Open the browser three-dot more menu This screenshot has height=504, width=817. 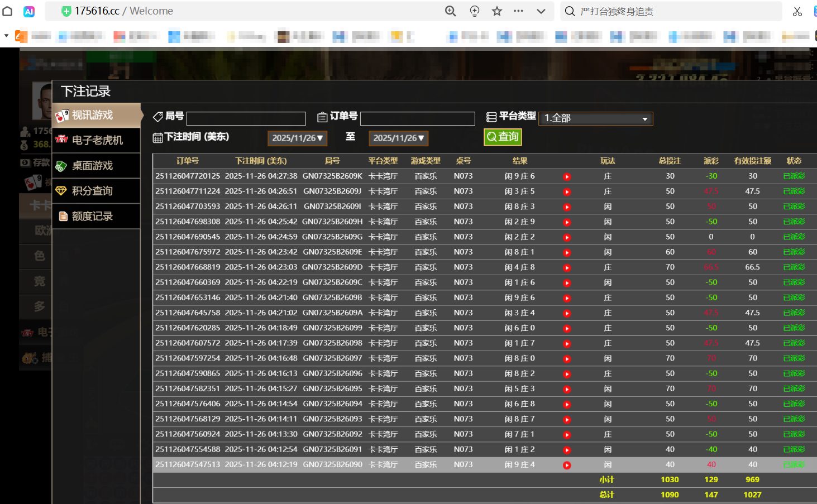pyautogui.click(x=518, y=11)
